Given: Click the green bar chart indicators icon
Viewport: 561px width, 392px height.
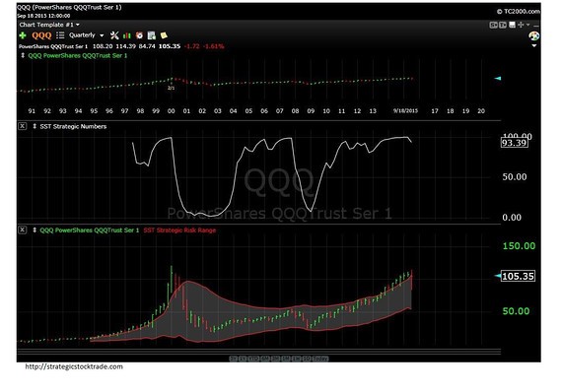Looking at the screenshot, I should (x=126, y=35).
